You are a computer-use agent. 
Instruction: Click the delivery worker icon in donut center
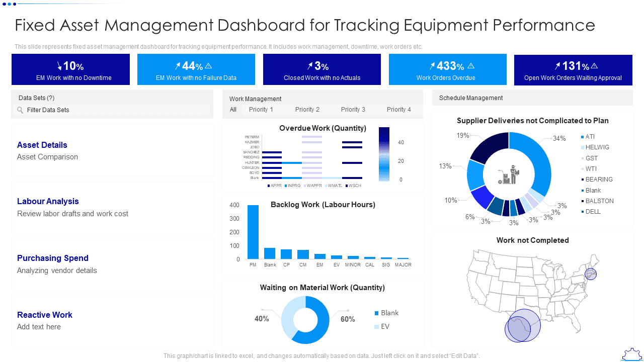click(509, 174)
